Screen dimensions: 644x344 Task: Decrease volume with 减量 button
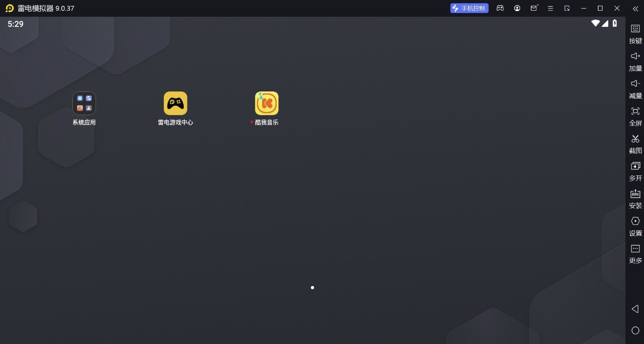pyautogui.click(x=635, y=89)
